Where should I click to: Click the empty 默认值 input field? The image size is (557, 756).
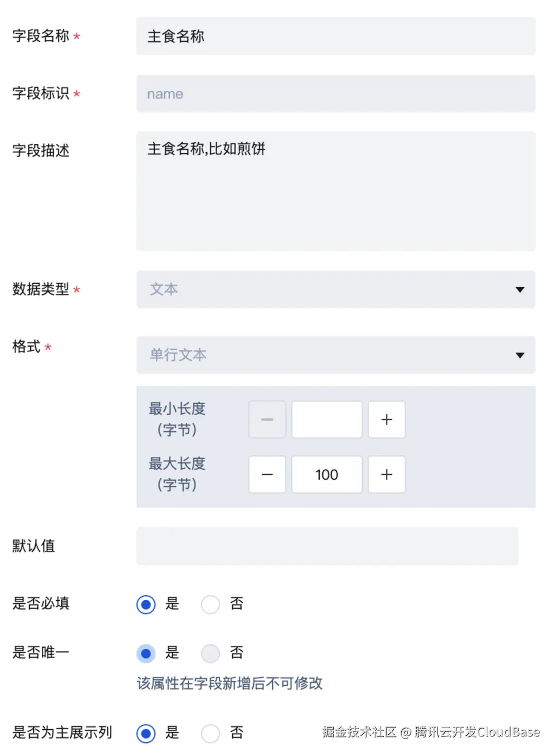[x=326, y=546]
